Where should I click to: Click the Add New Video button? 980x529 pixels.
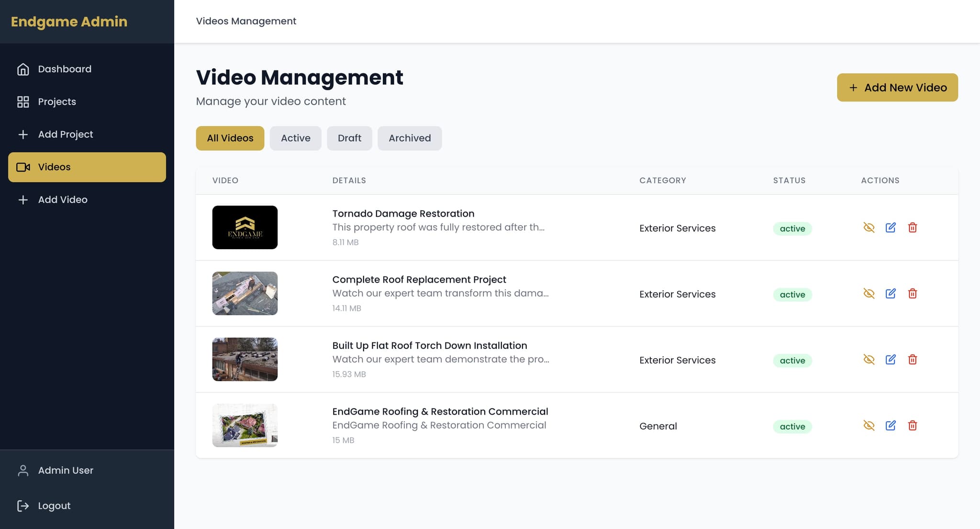[x=897, y=88]
